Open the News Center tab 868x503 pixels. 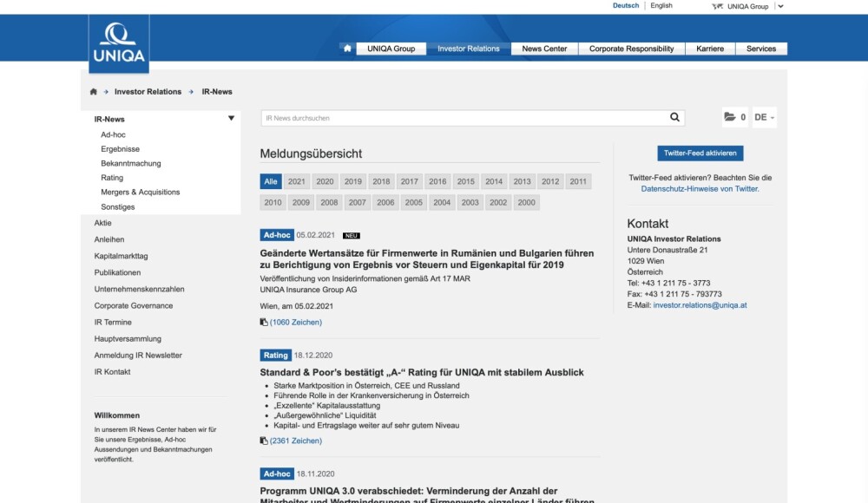tap(544, 49)
